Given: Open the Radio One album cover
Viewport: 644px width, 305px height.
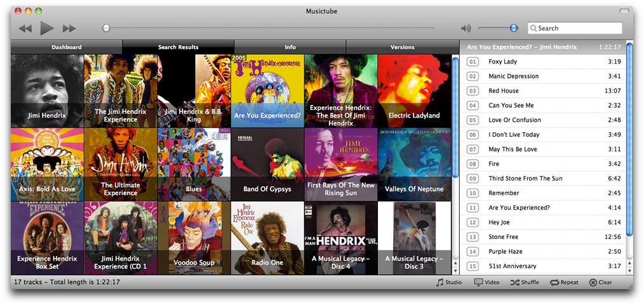Looking at the screenshot, I should [267, 238].
